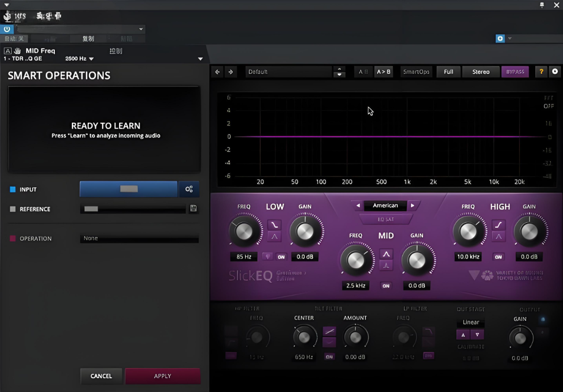Open the 2500 Hz parameter value dropdown
Image resolution: width=563 pixels, height=392 pixels.
click(x=91, y=59)
